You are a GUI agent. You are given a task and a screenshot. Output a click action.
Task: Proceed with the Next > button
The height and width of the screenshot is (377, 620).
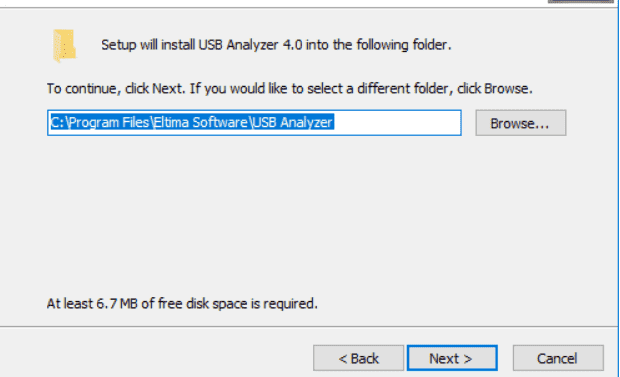click(452, 358)
